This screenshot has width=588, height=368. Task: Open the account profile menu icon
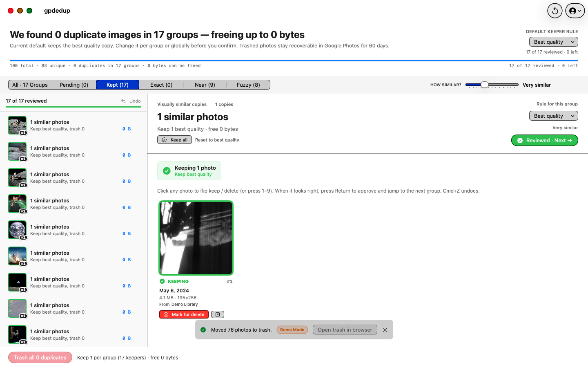[575, 11]
